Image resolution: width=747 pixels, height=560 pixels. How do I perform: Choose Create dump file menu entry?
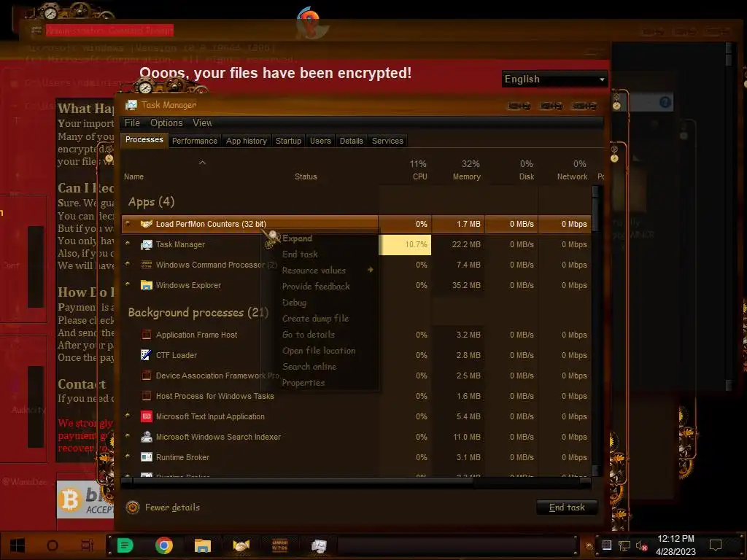click(x=315, y=319)
